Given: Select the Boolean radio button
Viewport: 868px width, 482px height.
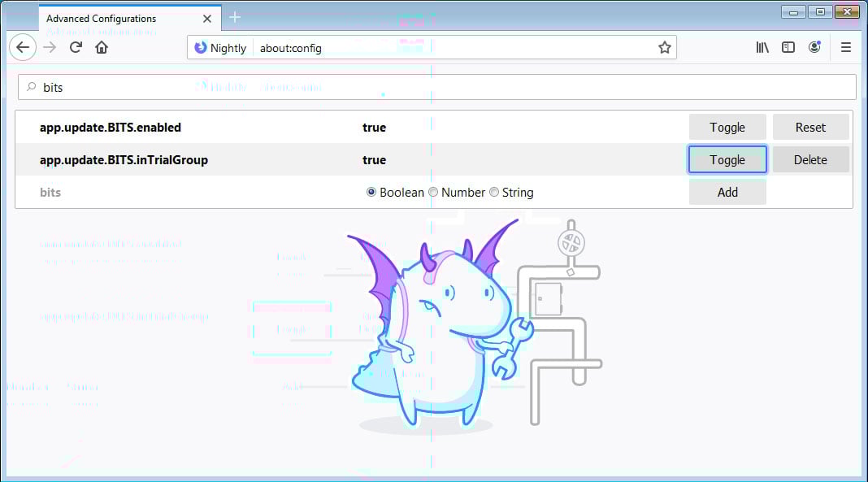Looking at the screenshot, I should (x=371, y=192).
